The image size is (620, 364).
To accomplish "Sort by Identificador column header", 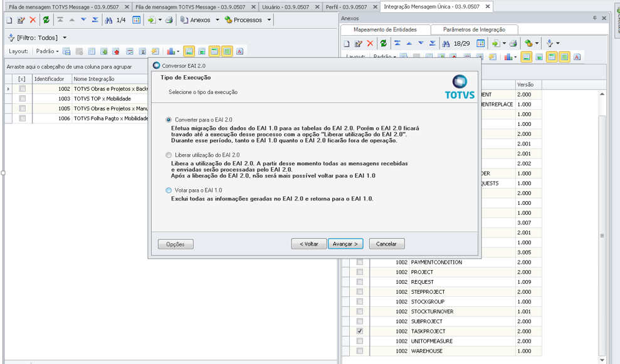I will (52, 79).
